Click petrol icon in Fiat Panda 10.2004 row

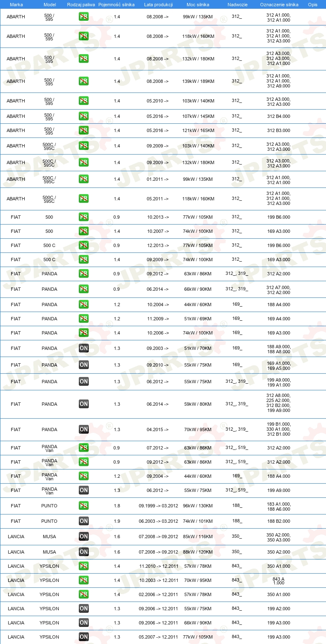tap(84, 305)
